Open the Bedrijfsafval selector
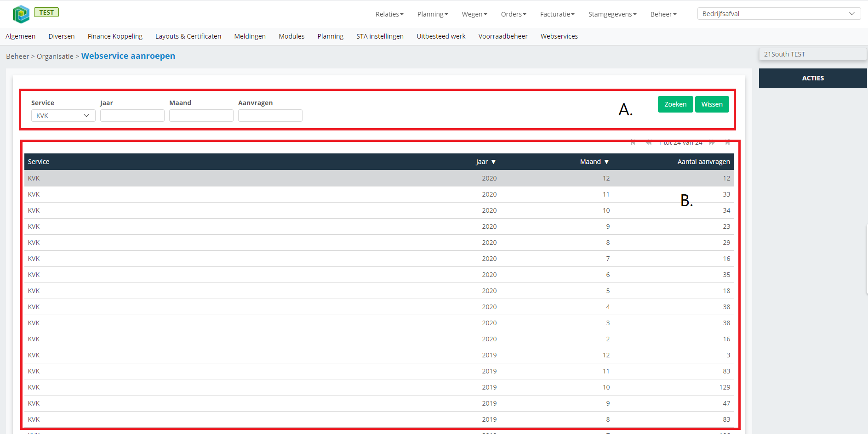Screen dimensions: 868x435 (779, 14)
